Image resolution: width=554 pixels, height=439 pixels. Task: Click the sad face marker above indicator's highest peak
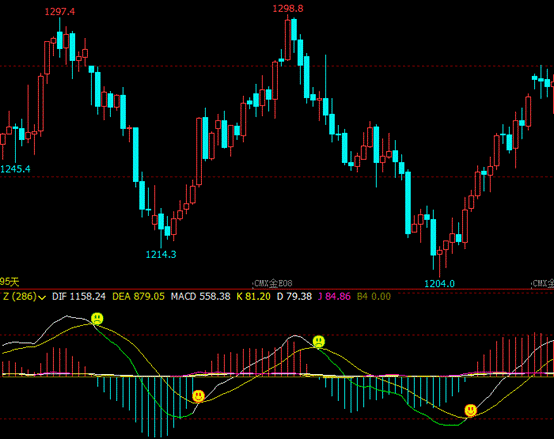[x=97, y=319]
